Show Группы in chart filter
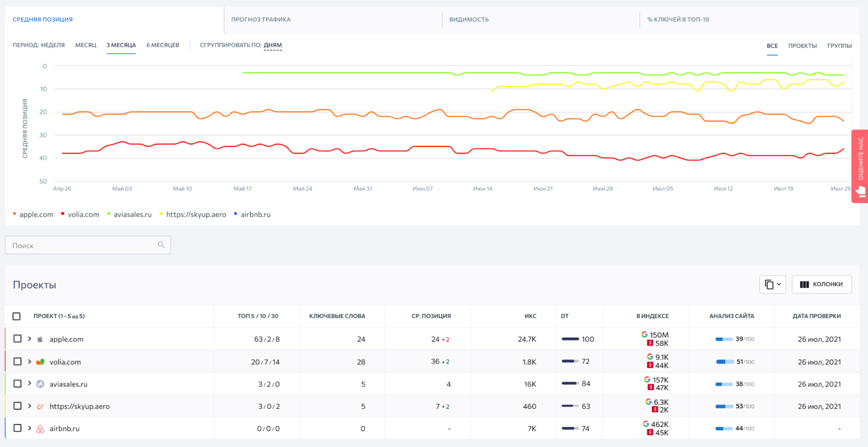Screen dimensions: 868x447 point(839,46)
